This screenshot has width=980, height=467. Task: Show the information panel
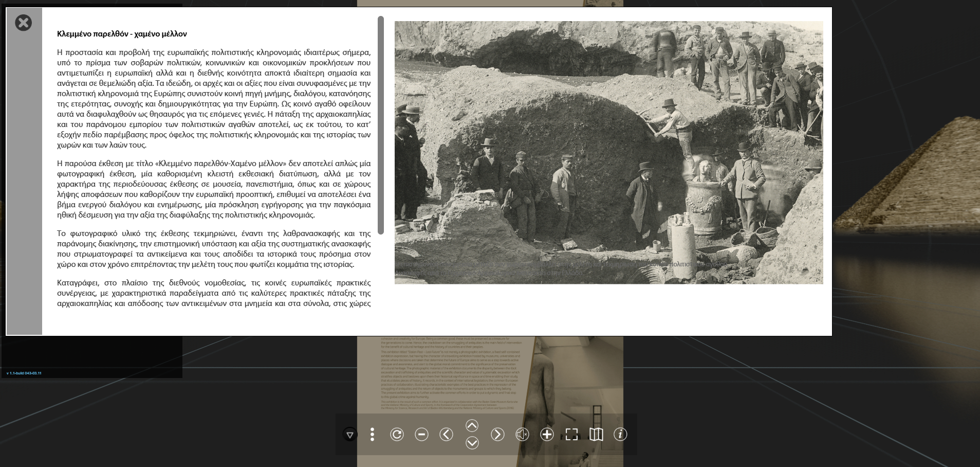620,435
